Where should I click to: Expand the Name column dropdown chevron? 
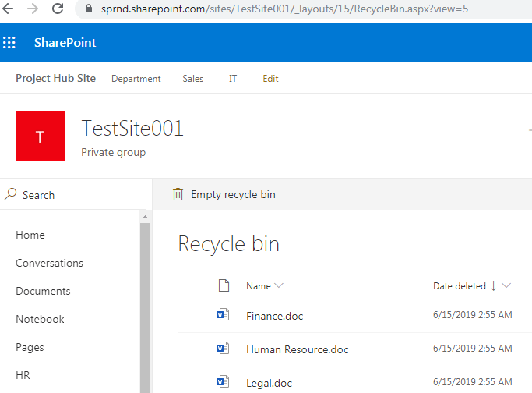tap(279, 285)
